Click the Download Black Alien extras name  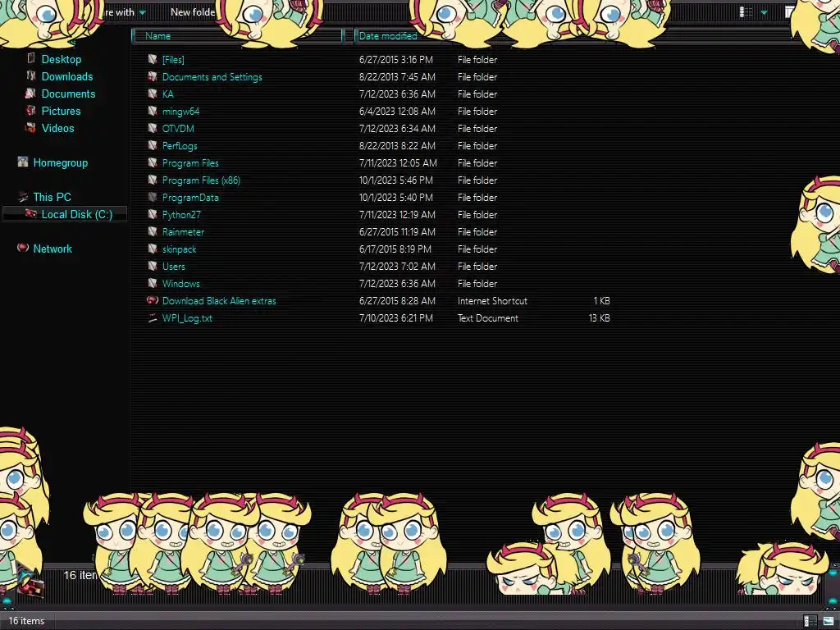coord(219,300)
